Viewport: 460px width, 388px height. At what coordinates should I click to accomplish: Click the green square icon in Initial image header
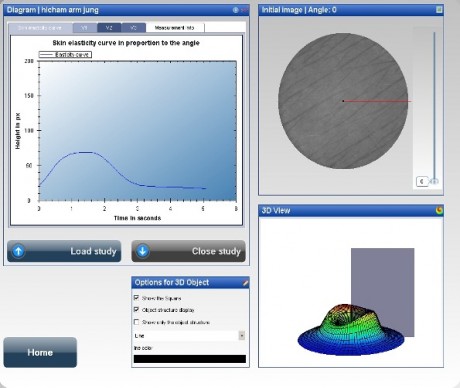coord(439,10)
